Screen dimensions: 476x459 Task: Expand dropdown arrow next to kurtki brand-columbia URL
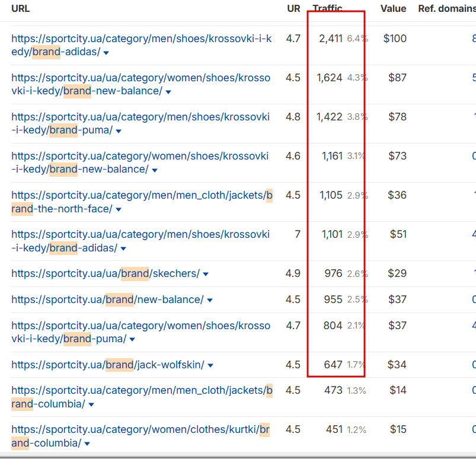tap(87, 444)
